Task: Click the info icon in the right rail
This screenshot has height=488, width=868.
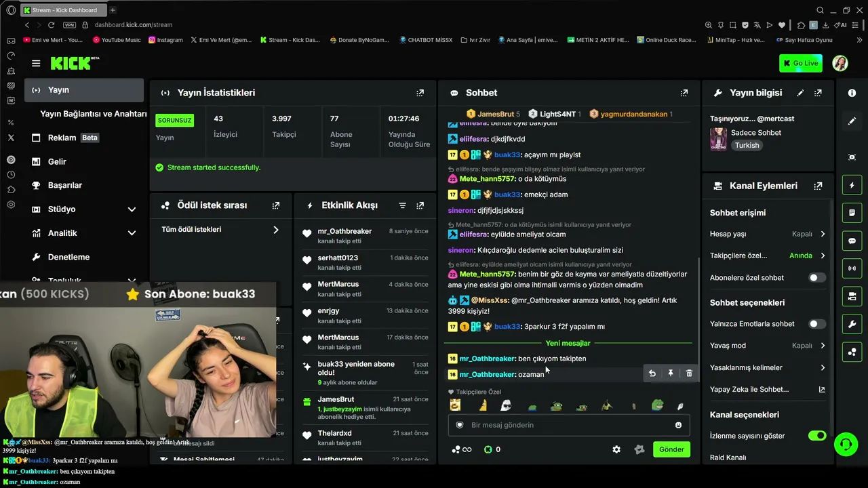Action: (x=852, y=93)
